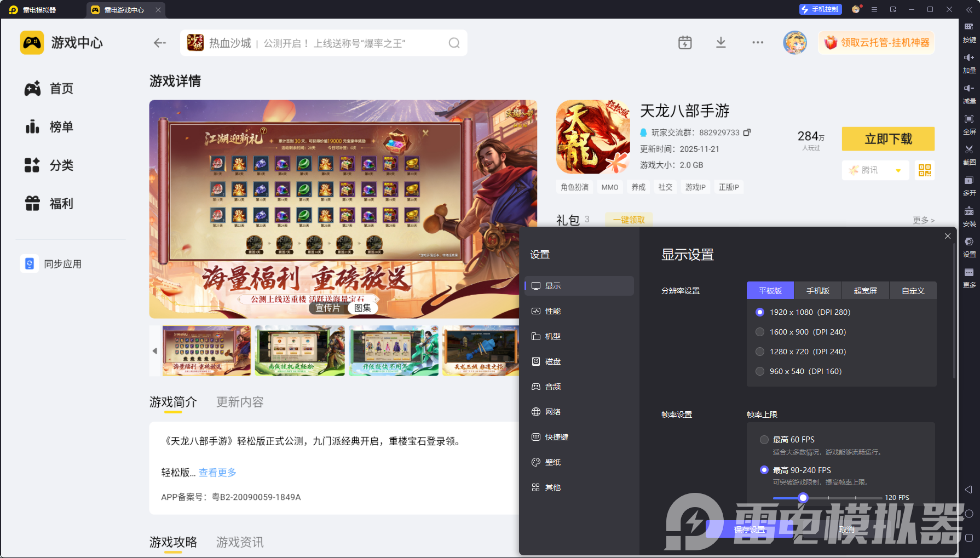The height and width of the screenshot is (558, 980).
Task: Open the 壁纸 wallpaper settings section
Action: (x=552, y=462)
